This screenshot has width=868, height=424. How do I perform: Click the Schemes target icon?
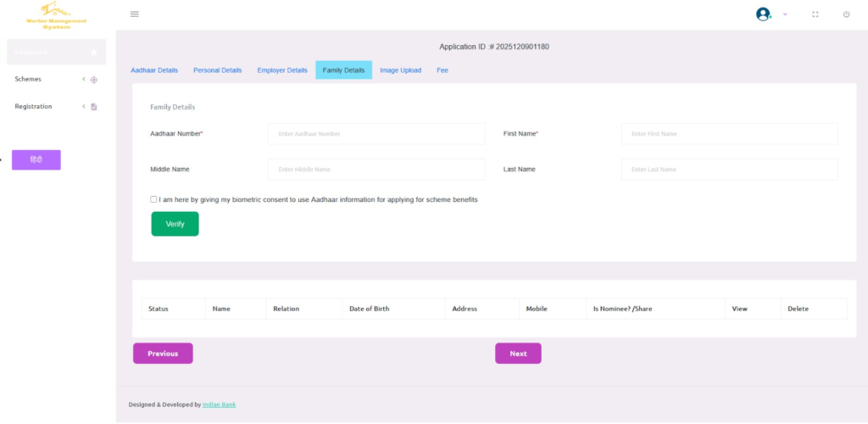(x=94, y=80)
